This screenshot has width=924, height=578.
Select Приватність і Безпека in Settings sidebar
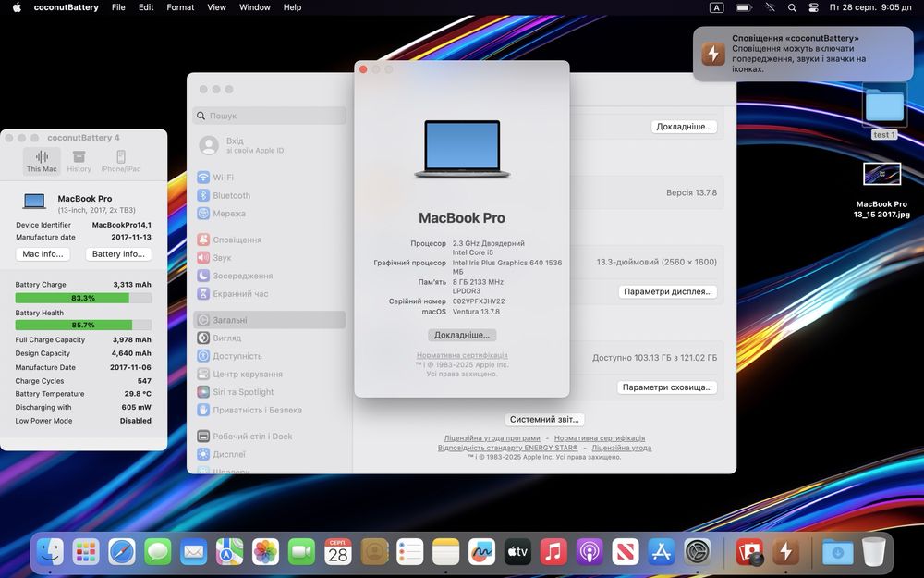click(269, 410)
